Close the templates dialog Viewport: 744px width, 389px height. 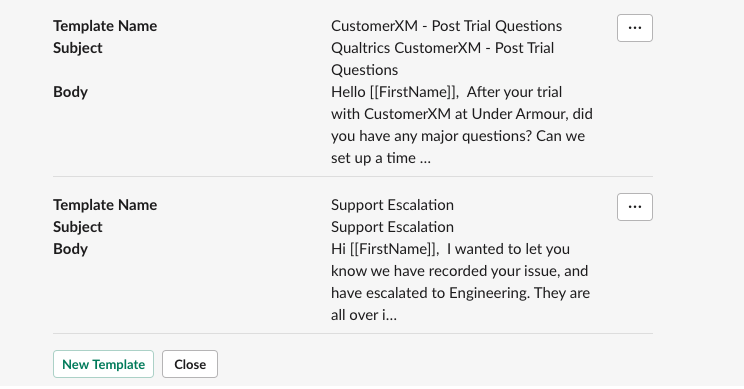coord(190,364)
